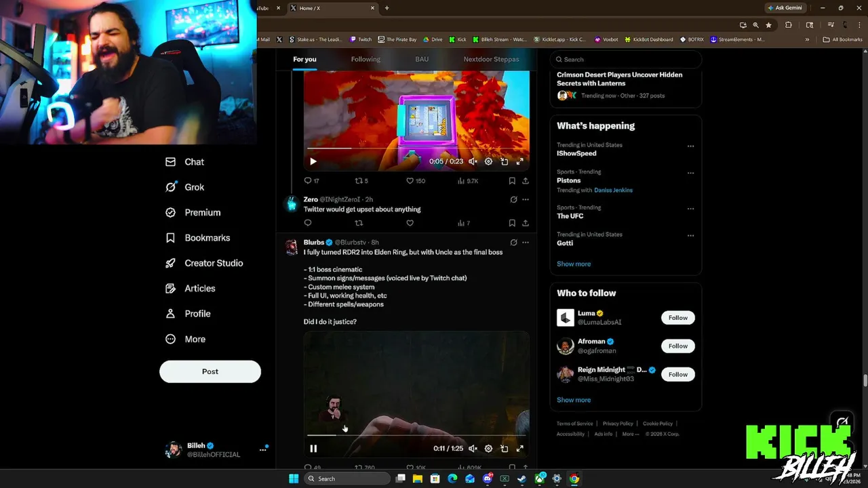
Task: Open Steam from the taskbar
Action: tap(521, 479)
